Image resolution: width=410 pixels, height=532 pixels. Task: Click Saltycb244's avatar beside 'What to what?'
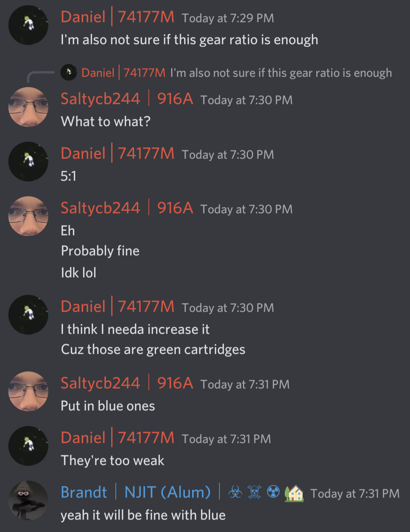28,107
